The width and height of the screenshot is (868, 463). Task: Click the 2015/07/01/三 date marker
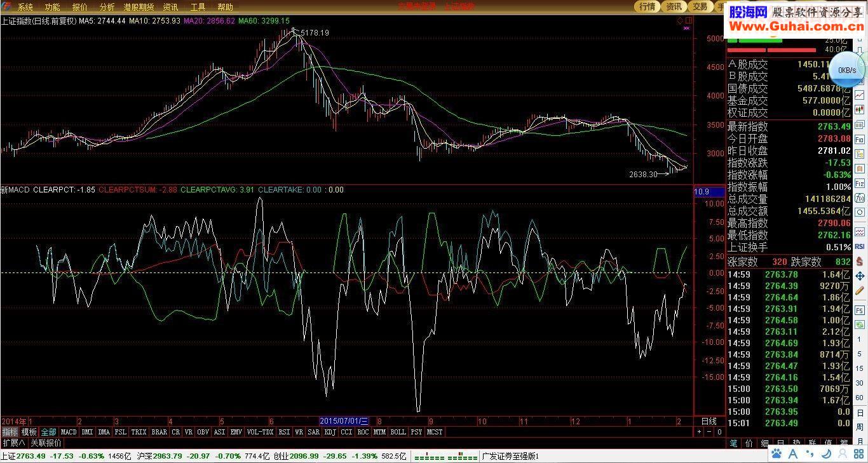[x=344, y=420]
